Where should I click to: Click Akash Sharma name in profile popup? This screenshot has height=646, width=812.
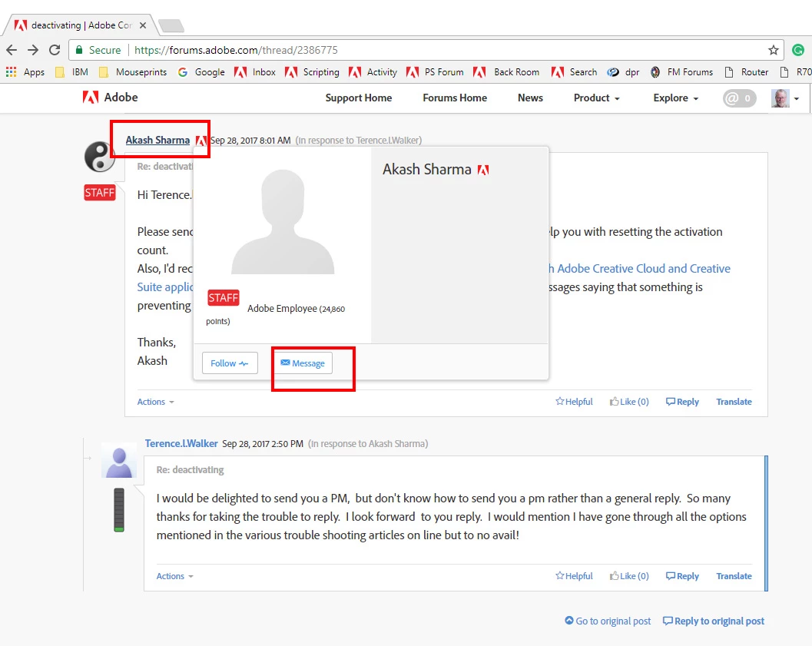[x=426, y=169]
